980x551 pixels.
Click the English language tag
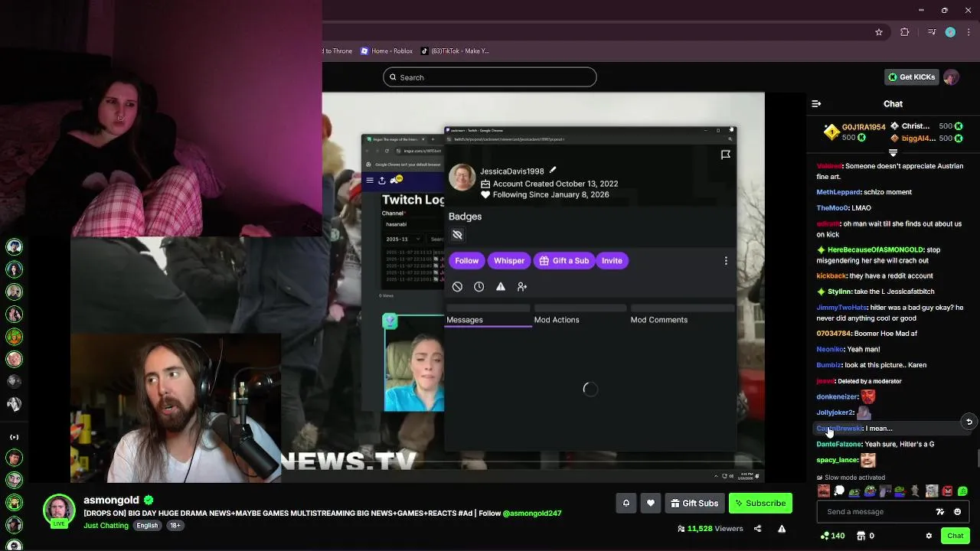click(147, 526)
